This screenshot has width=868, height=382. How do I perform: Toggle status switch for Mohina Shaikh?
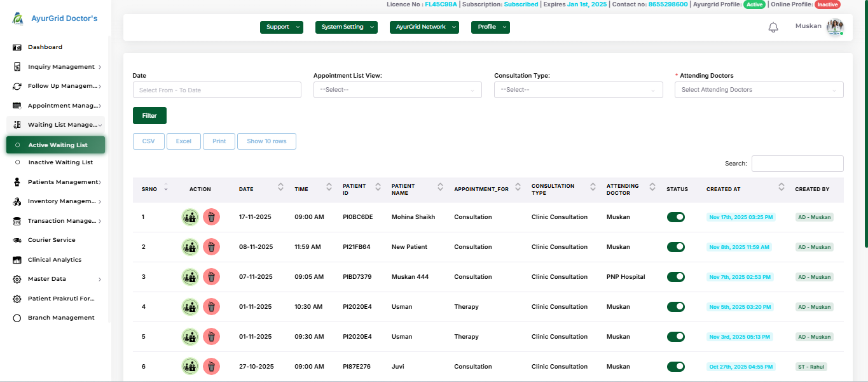point(675,217)
